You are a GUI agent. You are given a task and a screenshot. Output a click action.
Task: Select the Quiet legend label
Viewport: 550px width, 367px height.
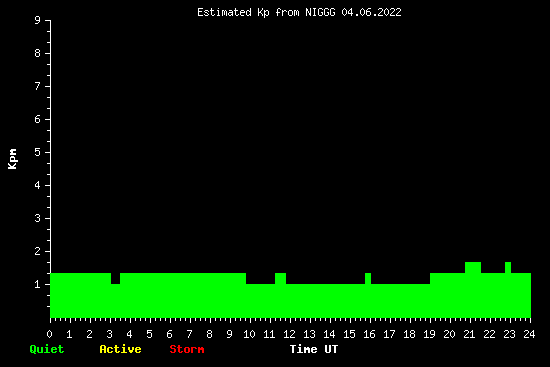click(x=47, y=349)
